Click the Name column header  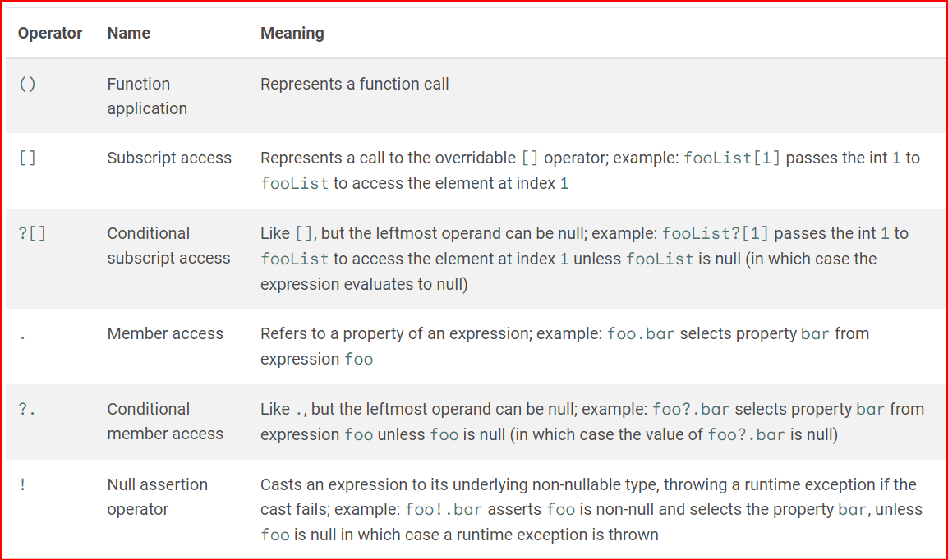129,34
